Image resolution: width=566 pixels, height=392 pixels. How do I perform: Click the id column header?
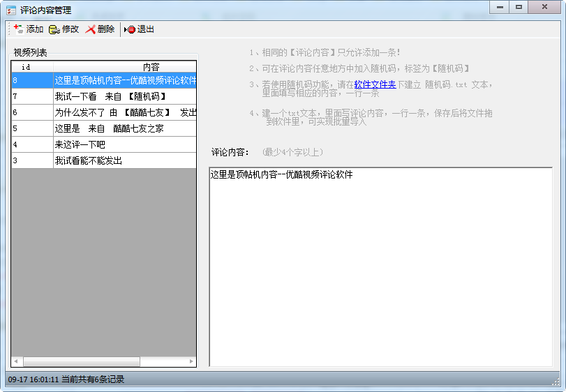pyautogui.click(x=27, y=67)
